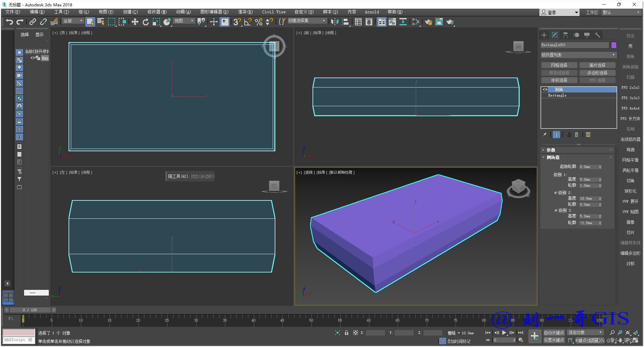The image size is (644, 347).
Task: Activate the Select and Rotate tool
Action: [x=146, y=22]
